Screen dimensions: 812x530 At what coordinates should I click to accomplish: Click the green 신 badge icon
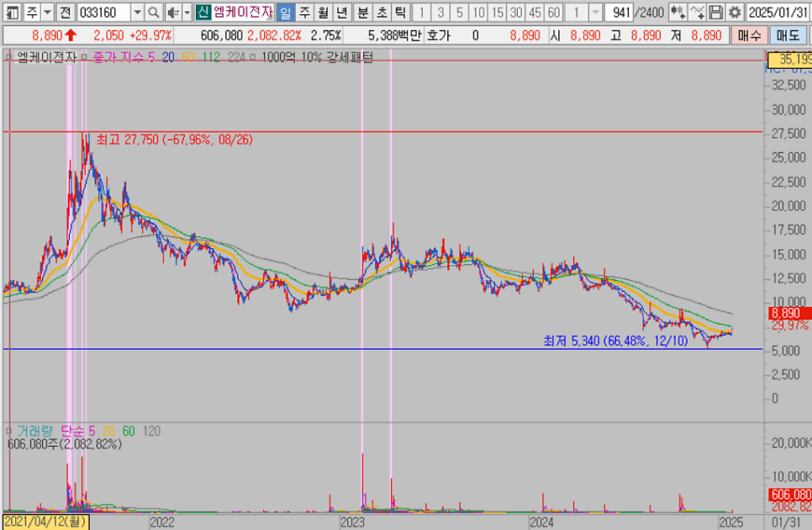coord(203,12)
